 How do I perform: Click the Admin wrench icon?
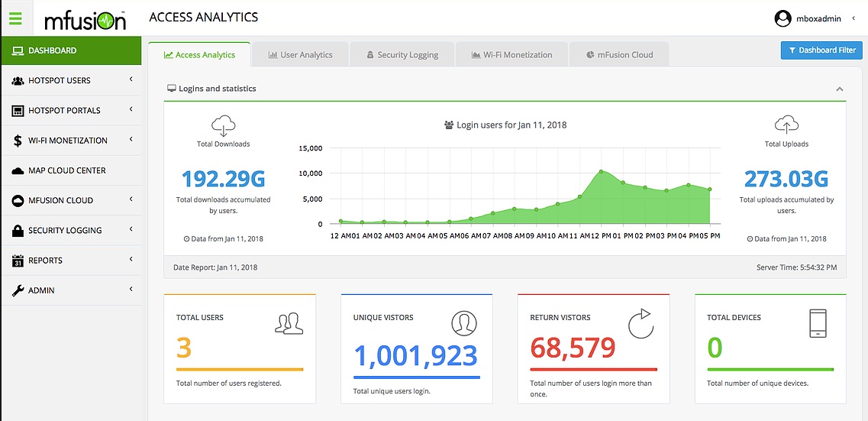[18, 290]
